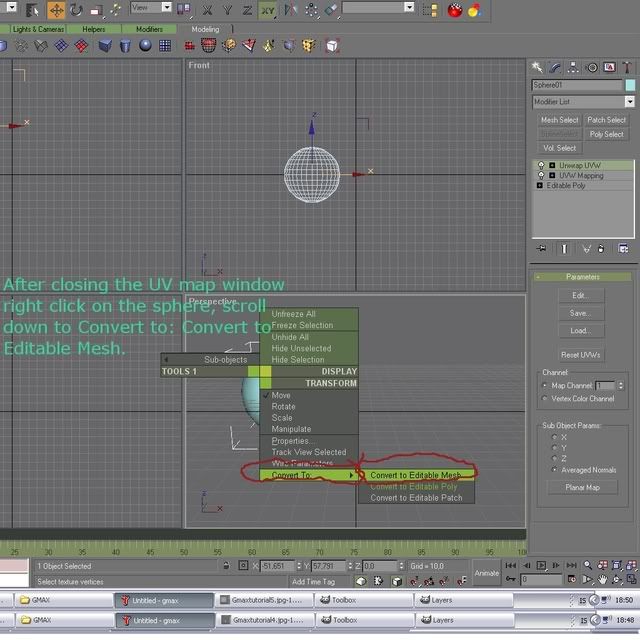Click the red teapot render icon

click(455, 10)
